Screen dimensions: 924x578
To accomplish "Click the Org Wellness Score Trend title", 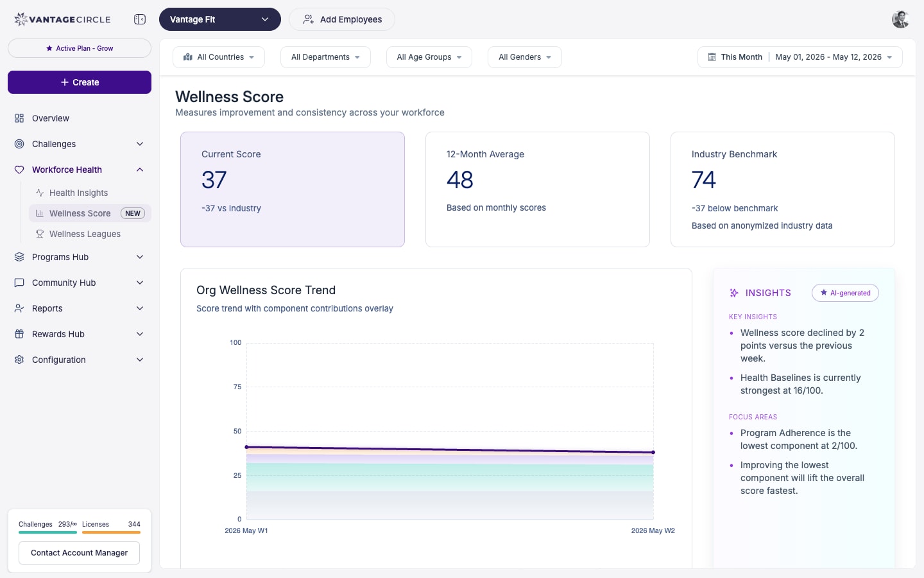I will coord(266,290).
